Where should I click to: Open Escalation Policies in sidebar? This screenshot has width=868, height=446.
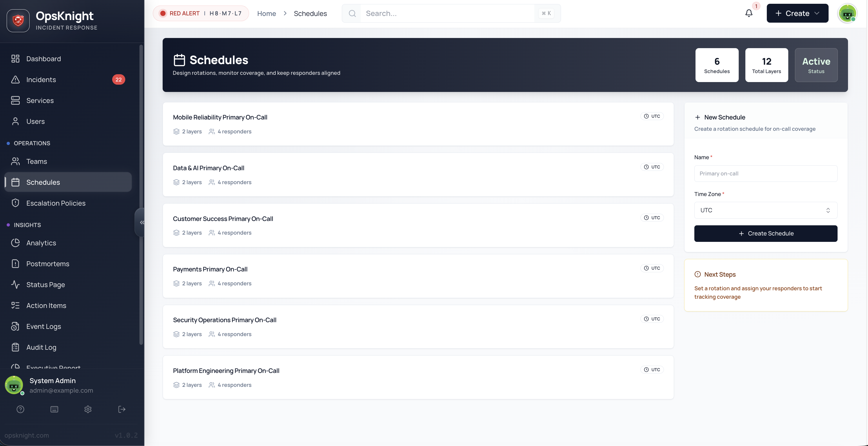tap(56, 203)
